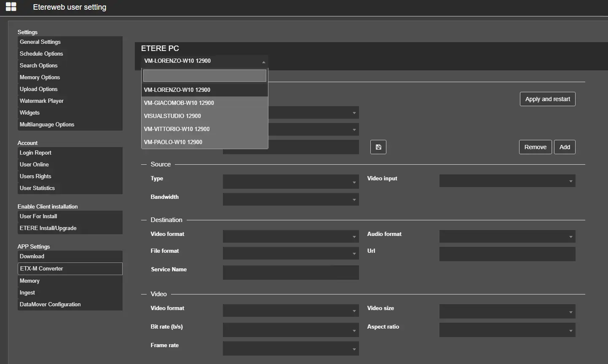Expand the Source Type dropdown
Screen dimensions: 608x364
coord(290,181)
